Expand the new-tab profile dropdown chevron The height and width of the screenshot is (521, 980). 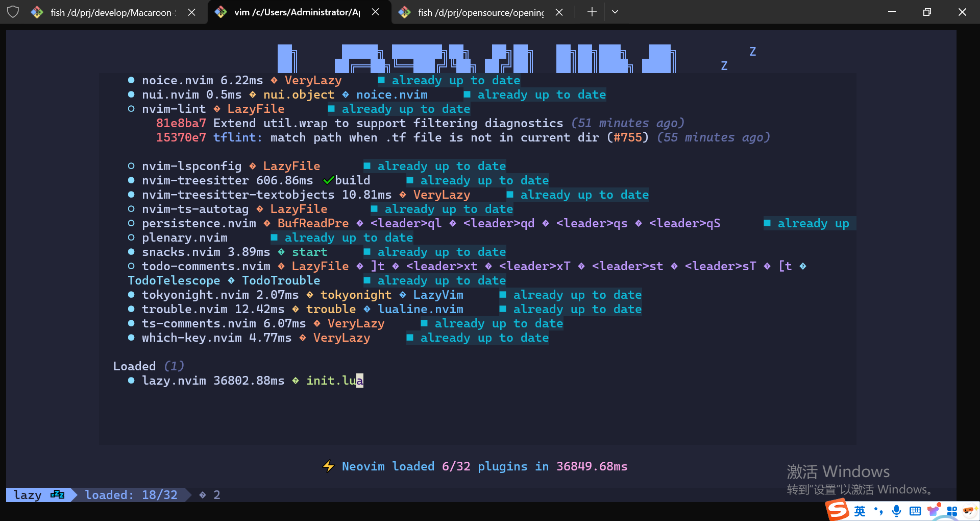615,12
